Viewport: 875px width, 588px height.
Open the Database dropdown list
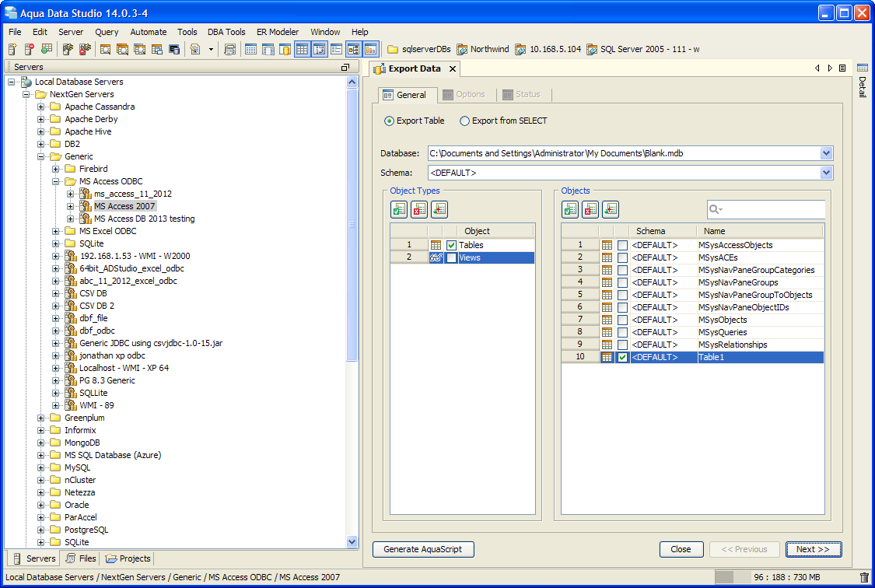[827, 153]
